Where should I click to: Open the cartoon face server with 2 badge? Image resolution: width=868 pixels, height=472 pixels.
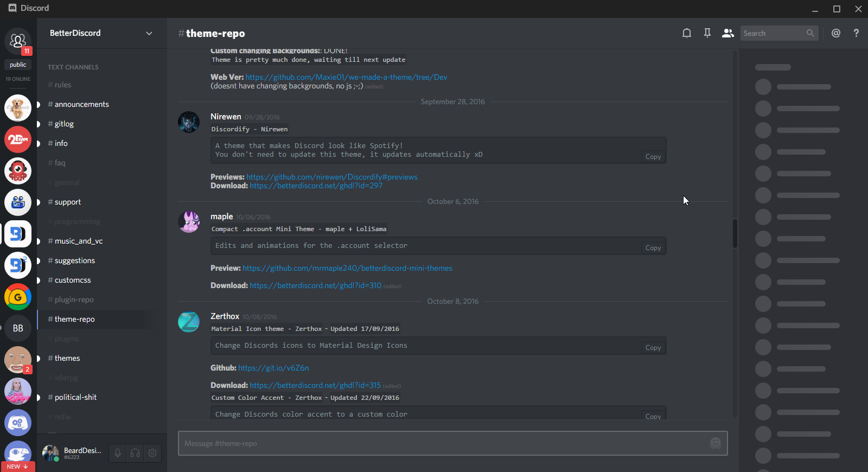[x=18, y=360]
